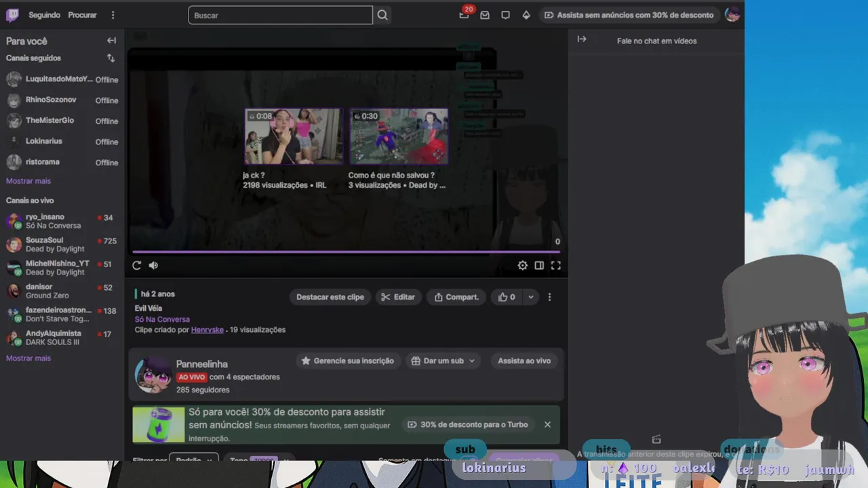868x488 pixels.
Task: Click the Compart. share button
Action: pos(456,297)
